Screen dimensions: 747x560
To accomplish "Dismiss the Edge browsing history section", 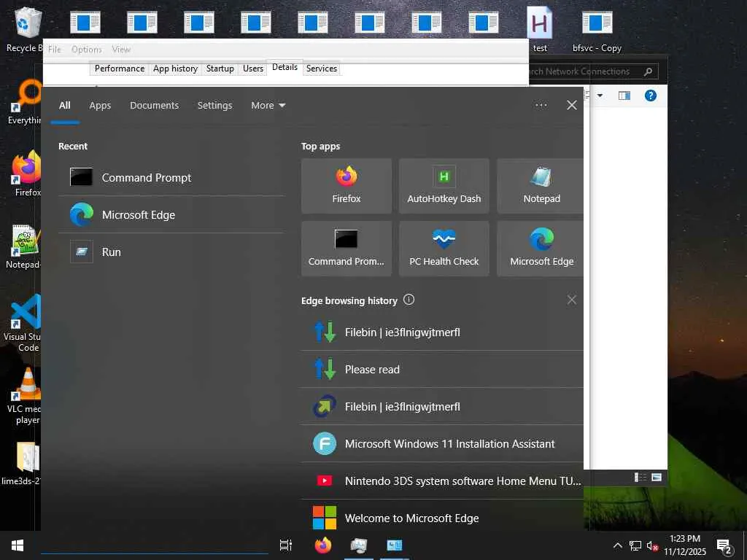I will (572, 300).
